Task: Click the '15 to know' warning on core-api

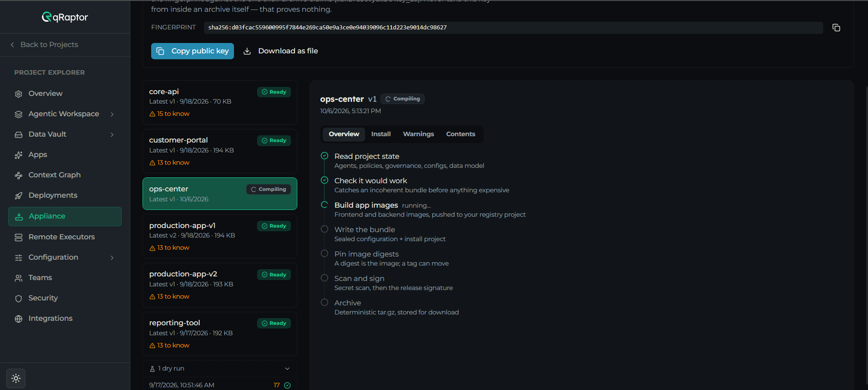Action: pos(170,114)
